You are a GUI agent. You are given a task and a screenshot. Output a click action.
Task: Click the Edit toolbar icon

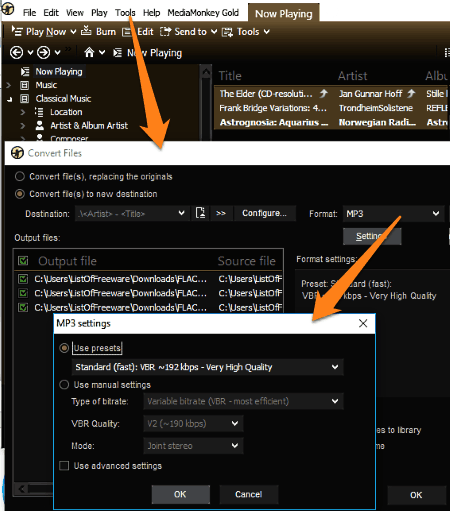[127, 32]
